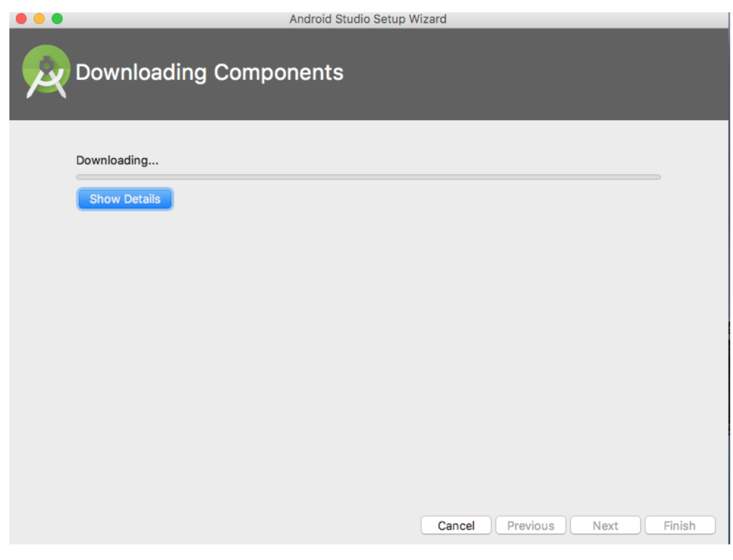Click the download progress bar
Screen dimensions: 733x560
[368, 177]
